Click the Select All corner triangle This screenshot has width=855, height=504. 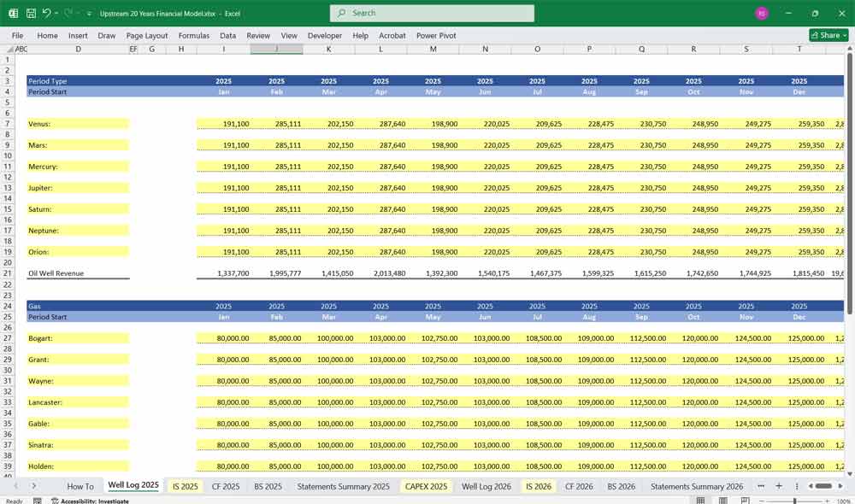pyautogui.click(x=10, y=49)
